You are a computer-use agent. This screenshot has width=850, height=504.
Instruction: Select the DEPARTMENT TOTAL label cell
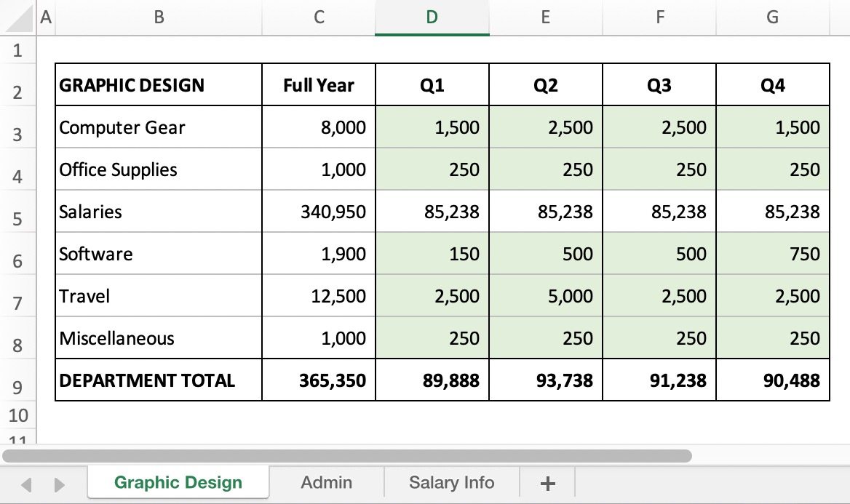click(x=159, y=380)
